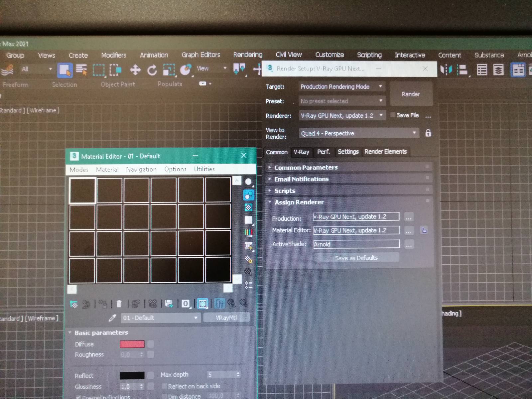The image size is (532, 399).
Task: Open Target dropdown Production Rendering Mode
Action: click(342, 87)
